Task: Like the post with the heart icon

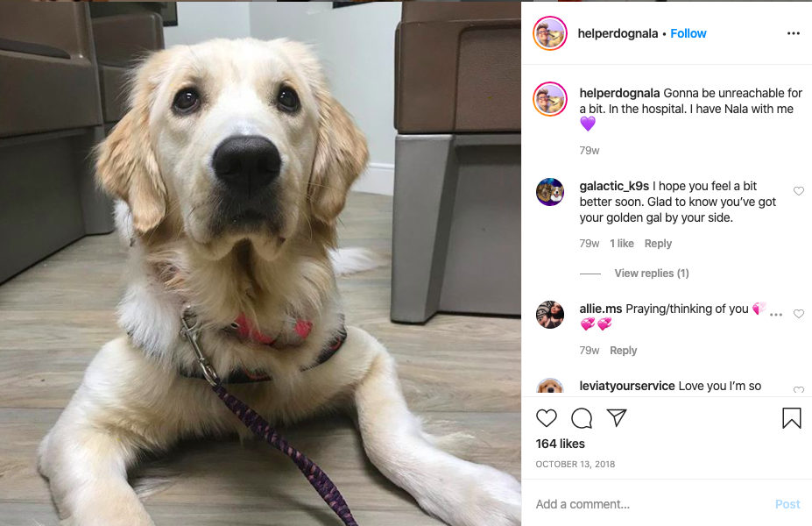Action: (x=547, y=417)
